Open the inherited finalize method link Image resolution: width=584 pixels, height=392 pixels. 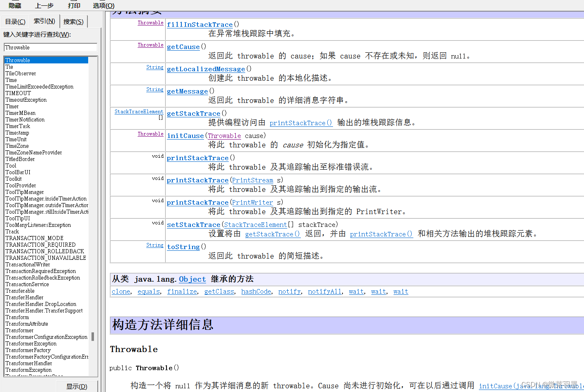(182, 292)
